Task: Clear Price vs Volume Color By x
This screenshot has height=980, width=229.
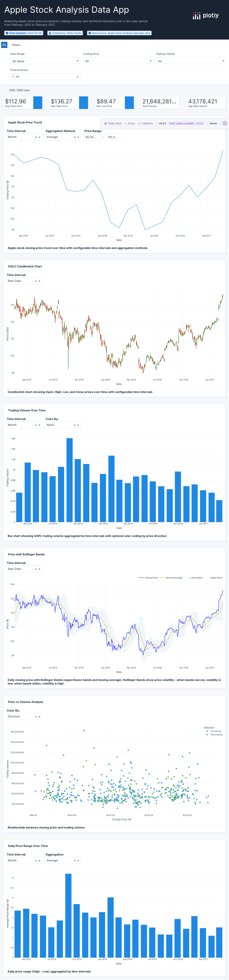Action: 36,717
